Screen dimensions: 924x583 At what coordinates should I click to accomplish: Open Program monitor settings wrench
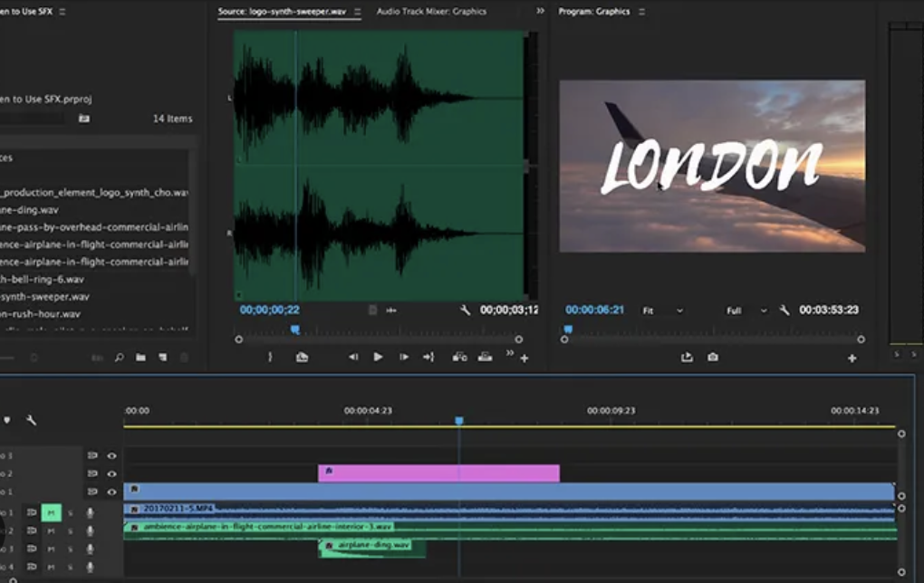(x=784, y=310)
